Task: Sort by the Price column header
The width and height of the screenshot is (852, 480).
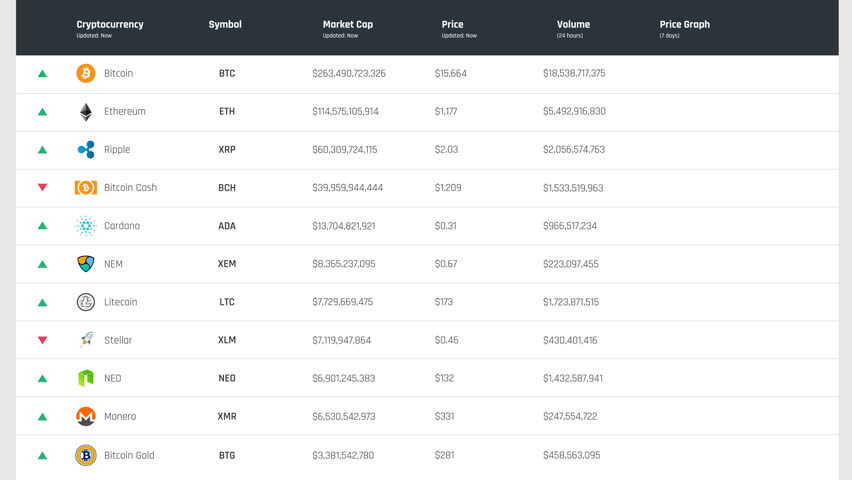Action: click(452, 24)
